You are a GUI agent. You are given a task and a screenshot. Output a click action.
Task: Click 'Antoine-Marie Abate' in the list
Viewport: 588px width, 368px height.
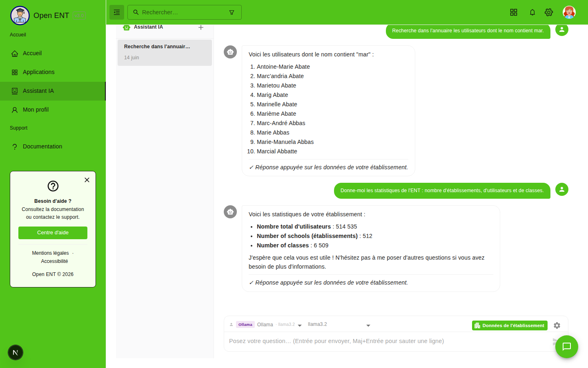(283, 67)
